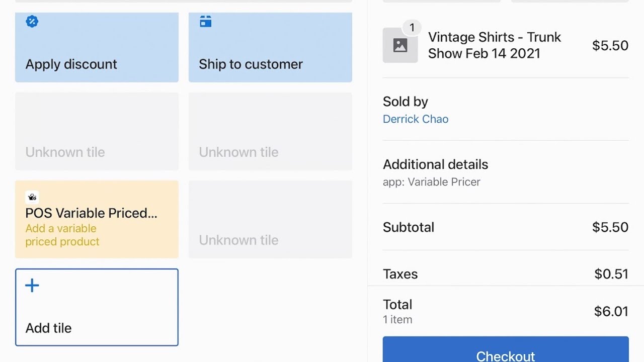Click the Variable Pricer app icon
Image resolution: width=644 pixels, height=362 pixels.
pyautogui.click(x=32, y=197)
